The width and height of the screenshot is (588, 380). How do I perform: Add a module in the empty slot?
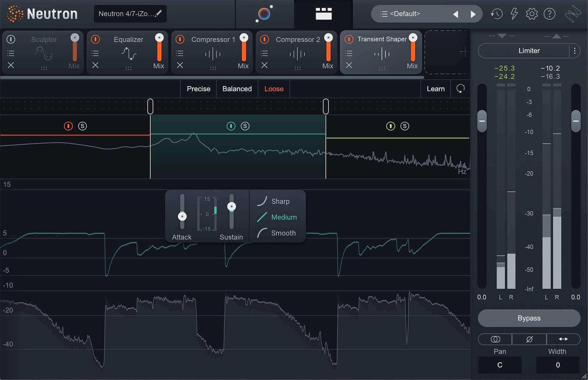pos(464,52)
